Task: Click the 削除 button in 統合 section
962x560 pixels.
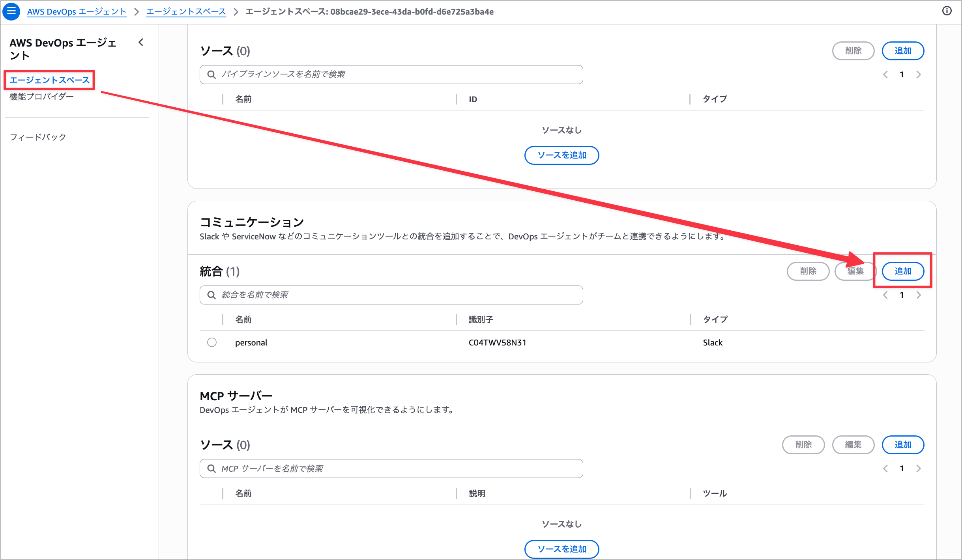Action: [808, 271]
